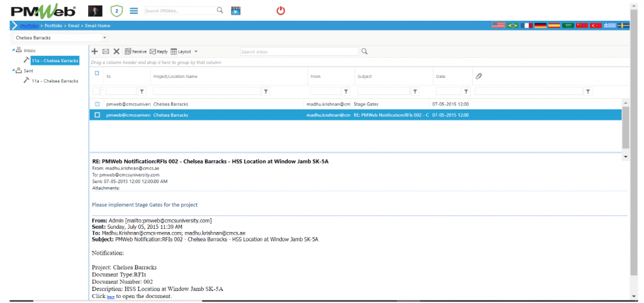This screenshot has width=644, height=303.
Task: Open the video tutorials clapperboard icon
Action: [236, 11]
